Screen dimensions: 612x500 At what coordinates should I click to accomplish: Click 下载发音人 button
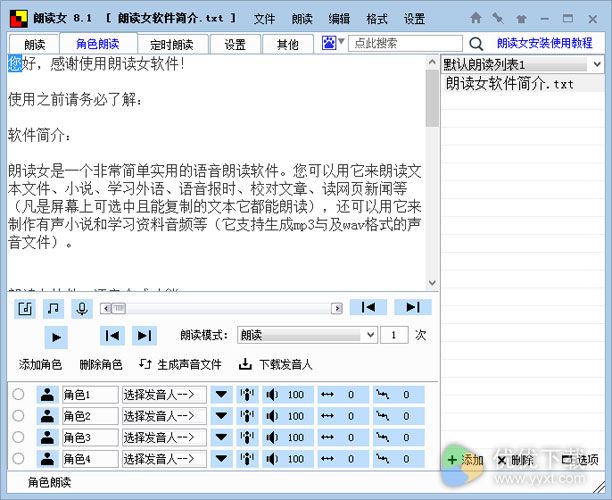coord(276,365)
